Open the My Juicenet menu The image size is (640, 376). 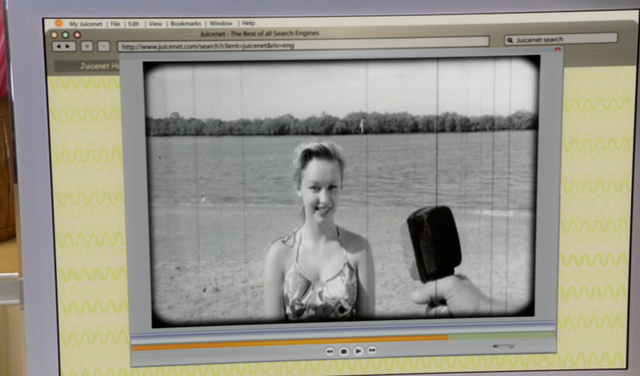[86, 24]
